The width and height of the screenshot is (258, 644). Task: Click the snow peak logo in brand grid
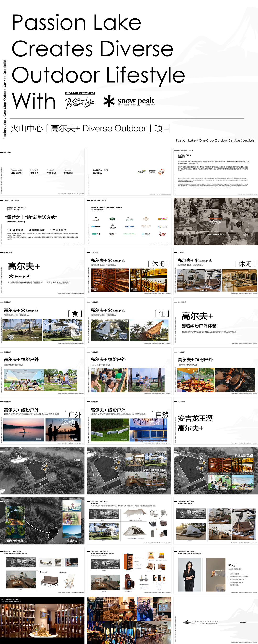coord(96,219)
